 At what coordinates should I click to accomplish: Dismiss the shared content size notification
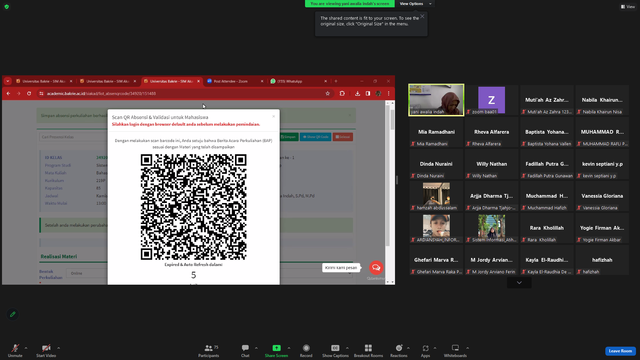[422, 16]
